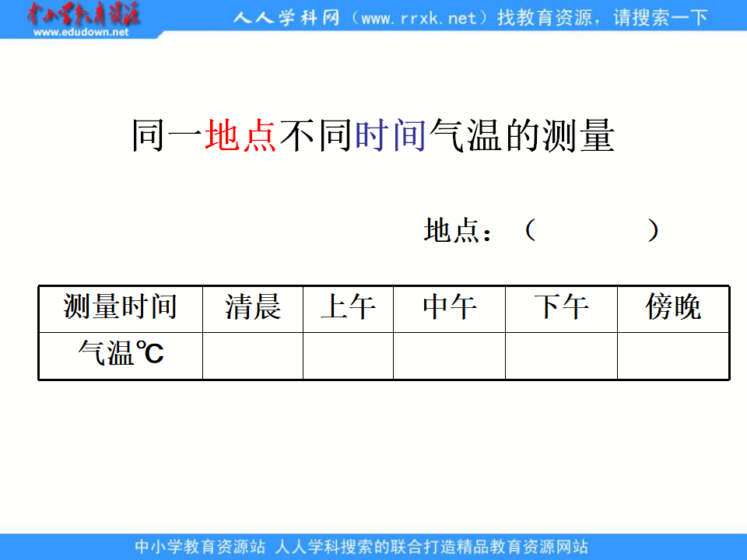Viewport: 747px width, 560px height.
Task: Click the 地点： label
Action: tap(458, 230)
